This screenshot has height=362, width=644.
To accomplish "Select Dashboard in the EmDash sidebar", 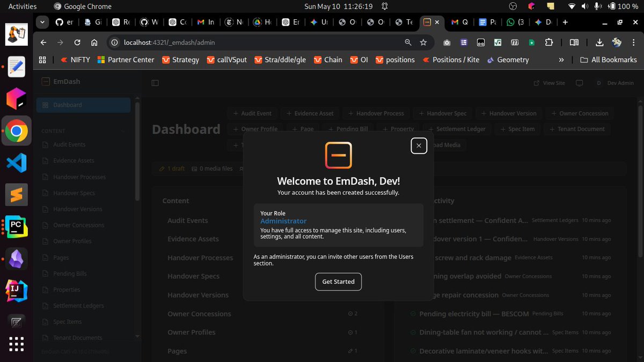I will pyautogui.click(x=83, y=105).
